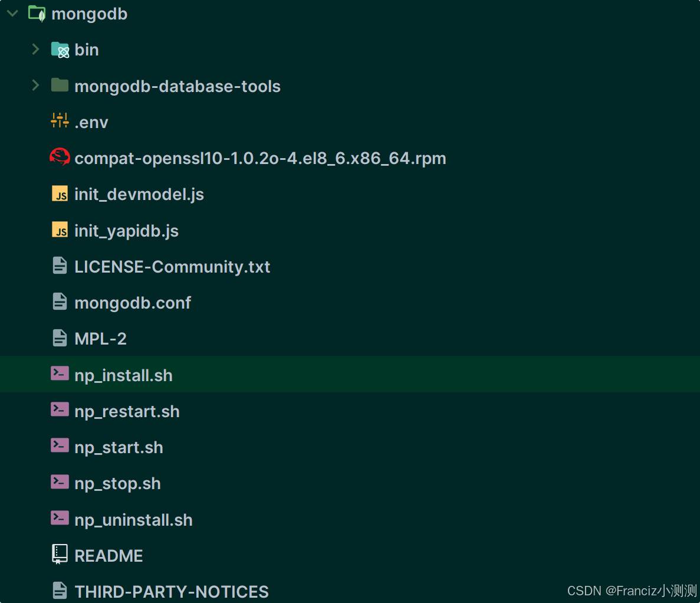The image size is (700, 603).
Task: Expand the bin folder chevron
Action: tap(36, 49)
